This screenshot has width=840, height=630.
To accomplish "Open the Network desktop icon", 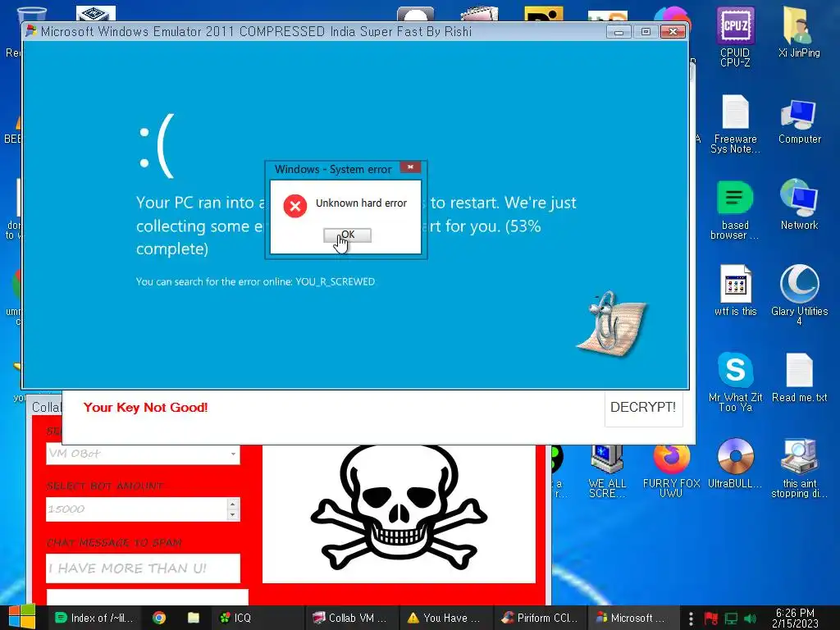I will tap(799, 204).
